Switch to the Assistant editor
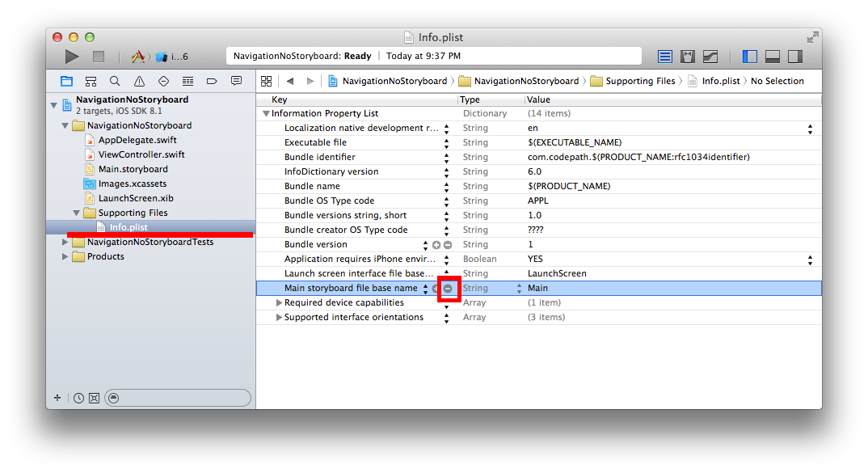Image resolution: width=868 pixels, height=473 pixels. (688, 57)
